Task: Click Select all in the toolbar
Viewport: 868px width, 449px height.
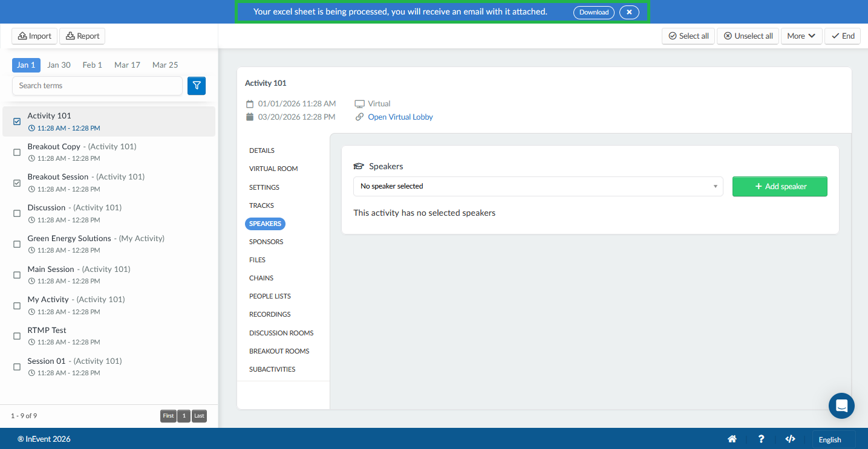Action: click(688, 36)
